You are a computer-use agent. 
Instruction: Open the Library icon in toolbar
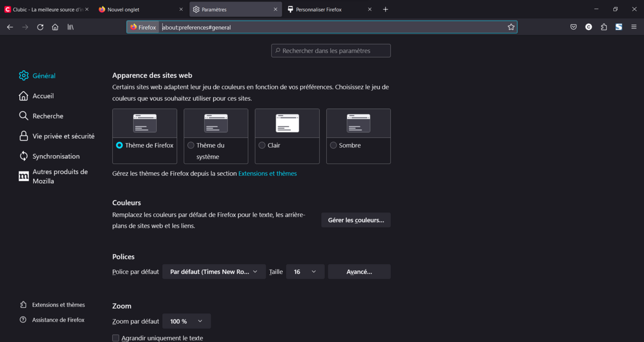(70, 27)
